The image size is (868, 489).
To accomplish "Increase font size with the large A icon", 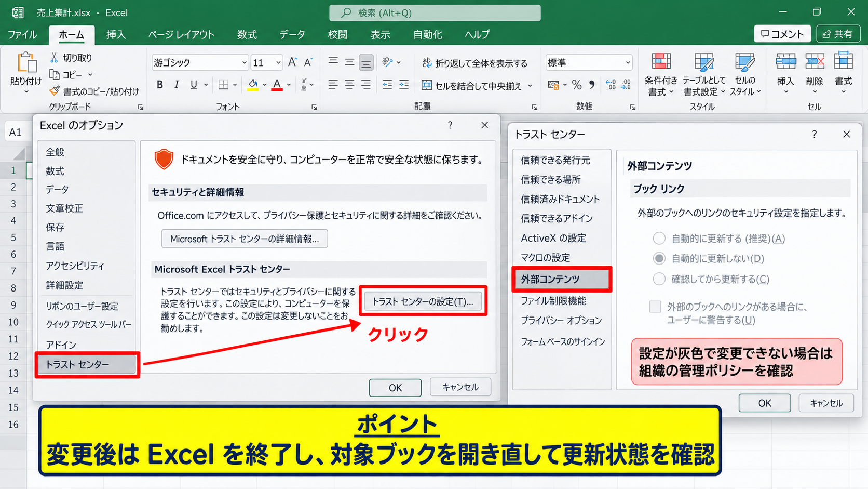I will (292, 62).
